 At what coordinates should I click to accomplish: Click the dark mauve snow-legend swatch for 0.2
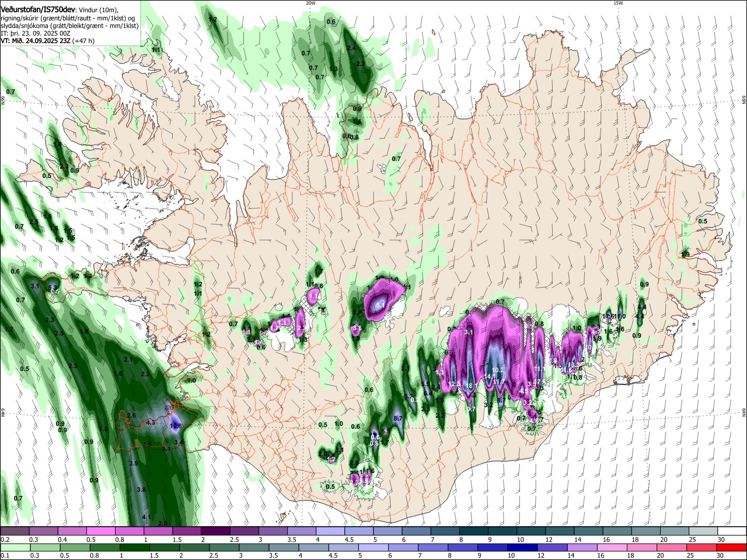click(15, 531)
